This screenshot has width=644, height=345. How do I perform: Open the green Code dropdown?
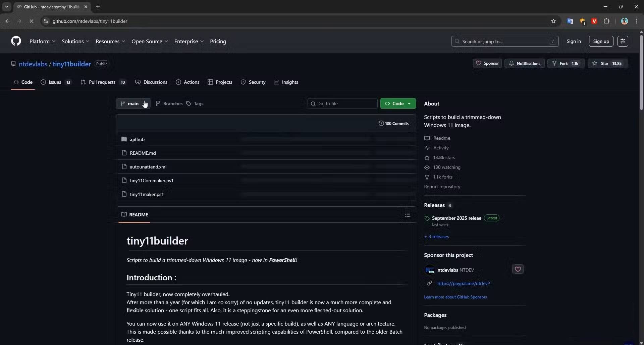point(398,103)
